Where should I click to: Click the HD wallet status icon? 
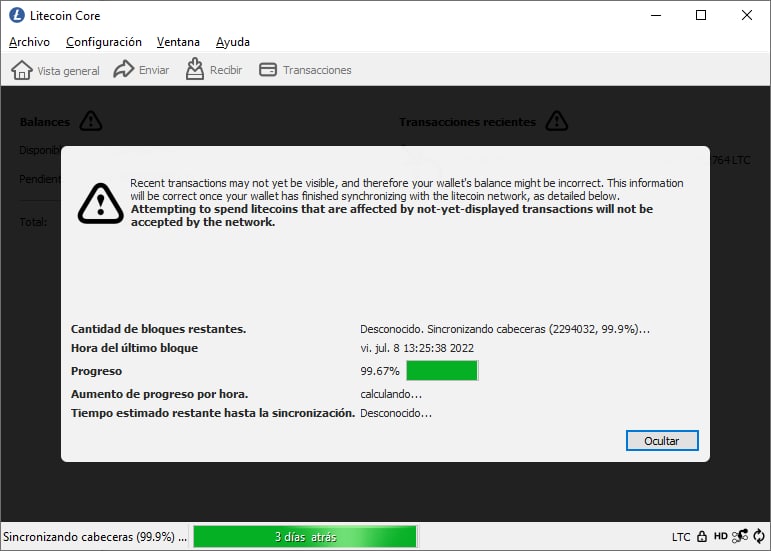(720, 537)
